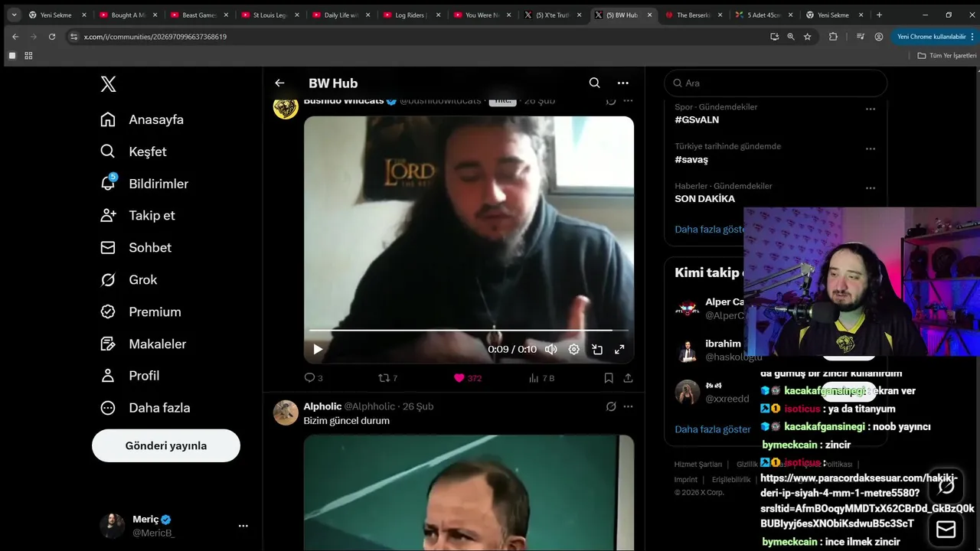Bookmark page with star icon
Viewport: 980px width, 551px height.
[807, 36]
